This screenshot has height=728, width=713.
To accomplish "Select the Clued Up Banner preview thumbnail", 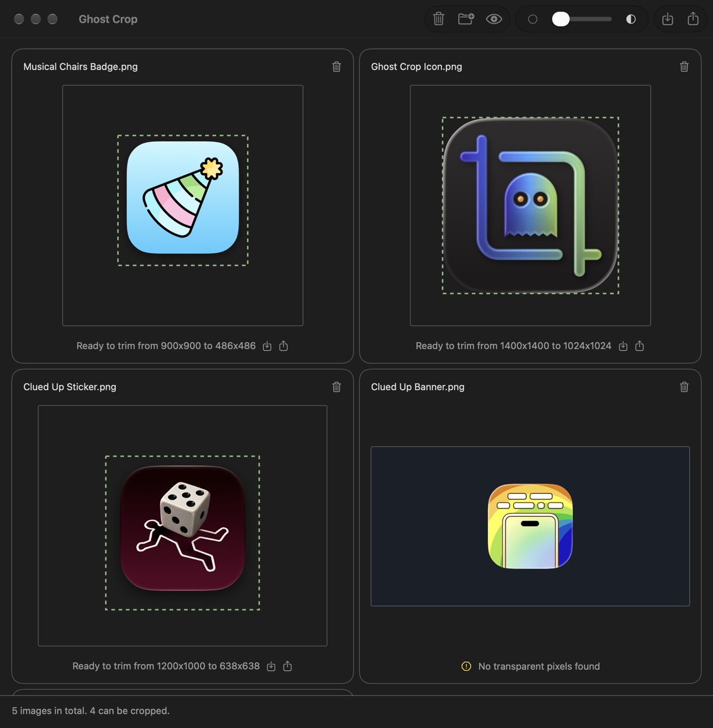I will point(530,526).
